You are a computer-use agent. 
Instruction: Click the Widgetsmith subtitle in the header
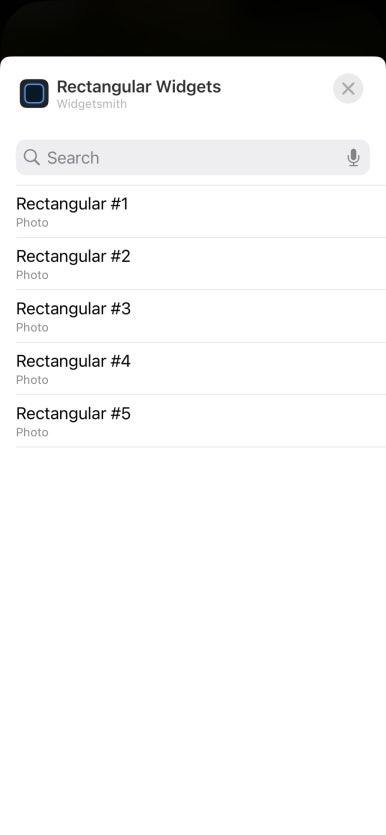click(92, 104)
